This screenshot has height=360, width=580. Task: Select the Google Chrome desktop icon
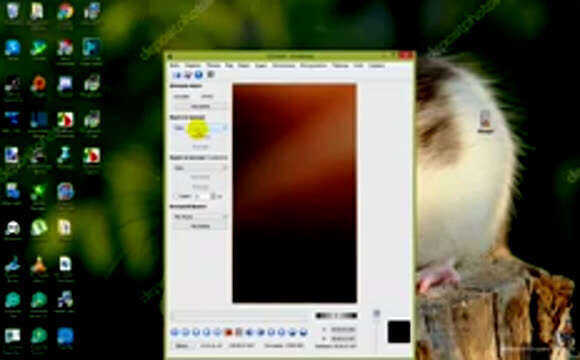[65, 11]
